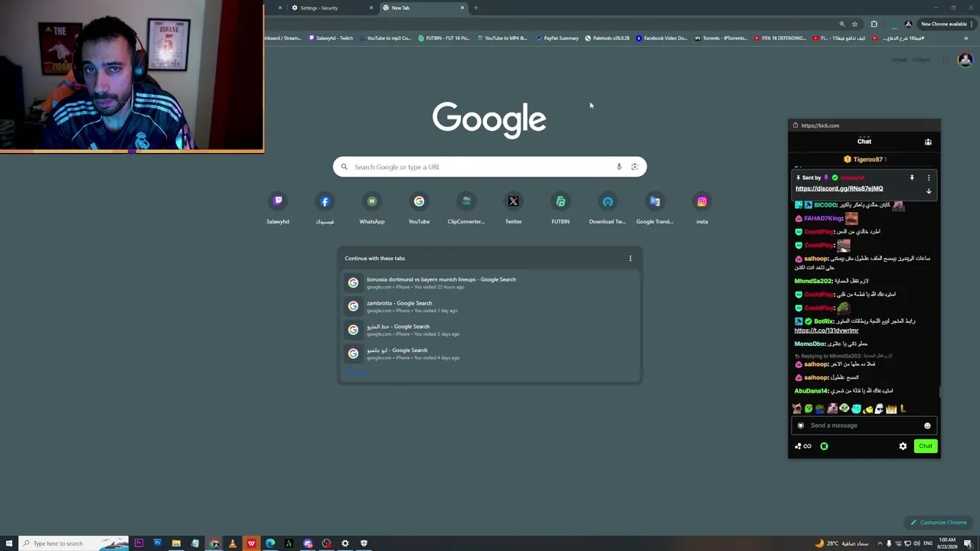This screenshot has width=980, height=551.
Task: Open the Download Tw... shortcut tile
Action: point(607,208)
